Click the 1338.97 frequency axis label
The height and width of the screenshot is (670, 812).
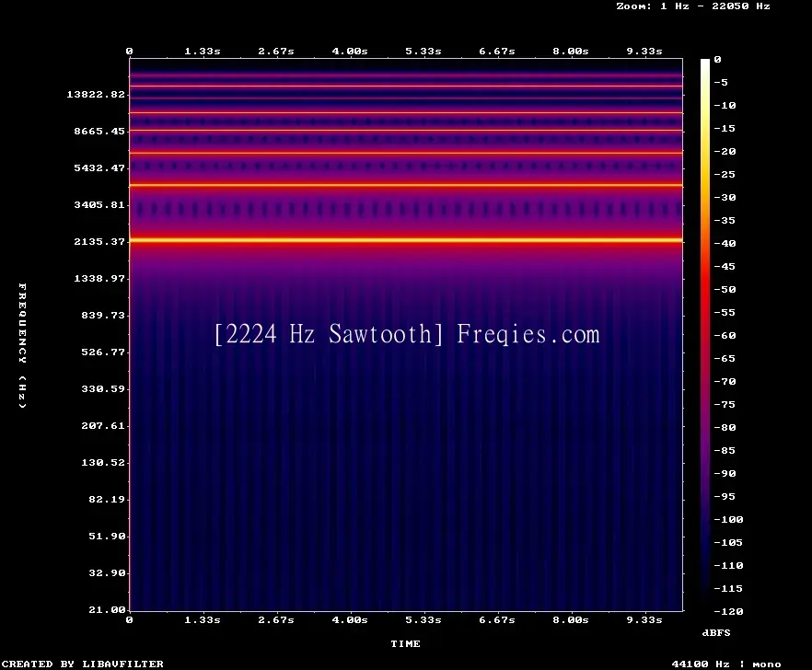[99, 279]
